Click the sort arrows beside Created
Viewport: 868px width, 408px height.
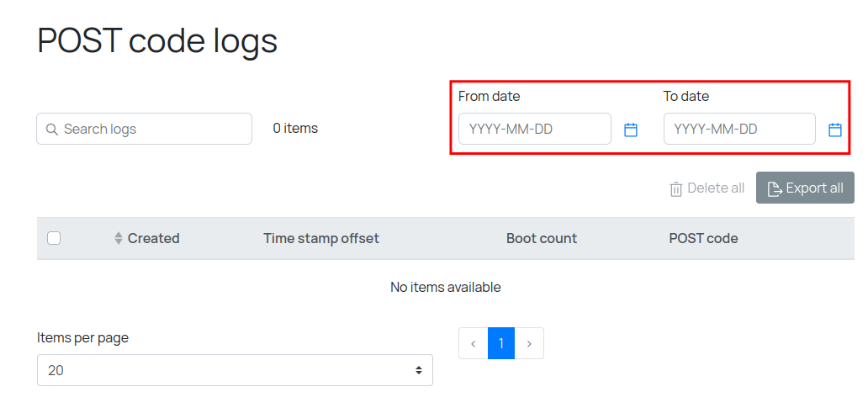coord(119,239)
